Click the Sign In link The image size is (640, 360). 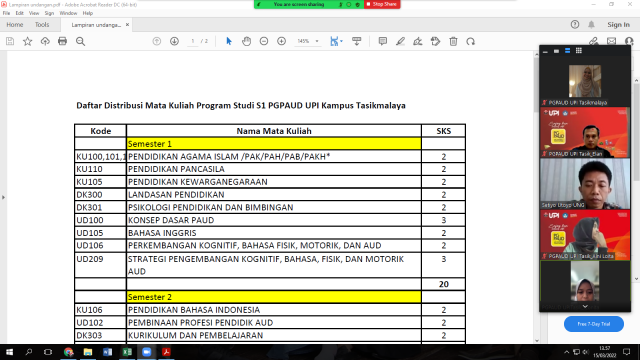pyautogui.click(x=618, y=24)
